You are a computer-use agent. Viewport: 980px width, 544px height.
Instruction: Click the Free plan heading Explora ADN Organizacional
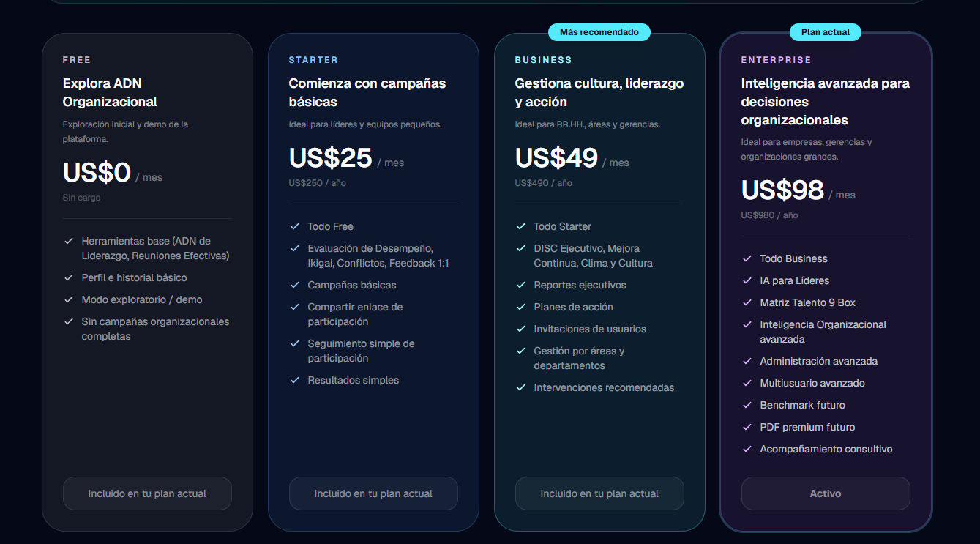pos(110,92)
